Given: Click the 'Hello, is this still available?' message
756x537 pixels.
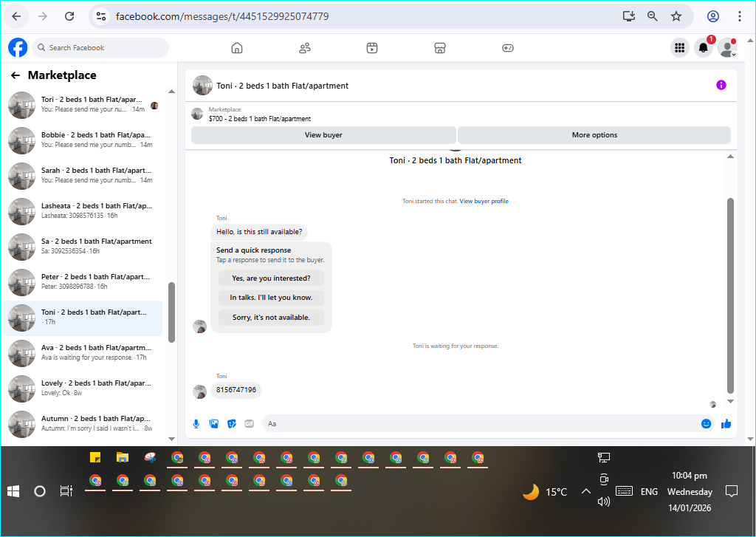Looking at the screenshot, I should [259, 232].
